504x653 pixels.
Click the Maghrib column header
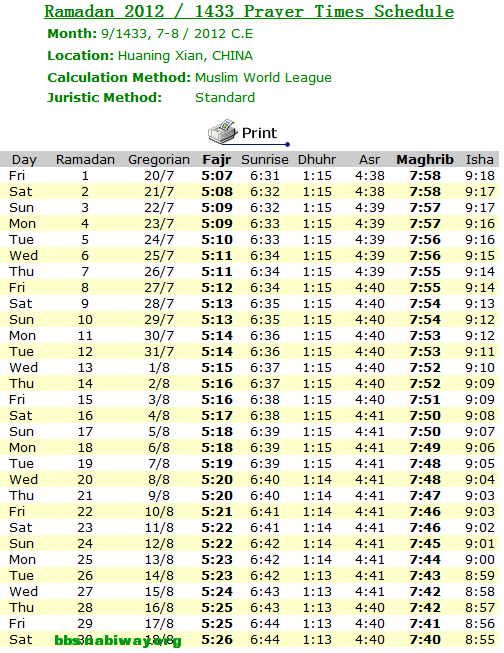click(x=425, y=160)
